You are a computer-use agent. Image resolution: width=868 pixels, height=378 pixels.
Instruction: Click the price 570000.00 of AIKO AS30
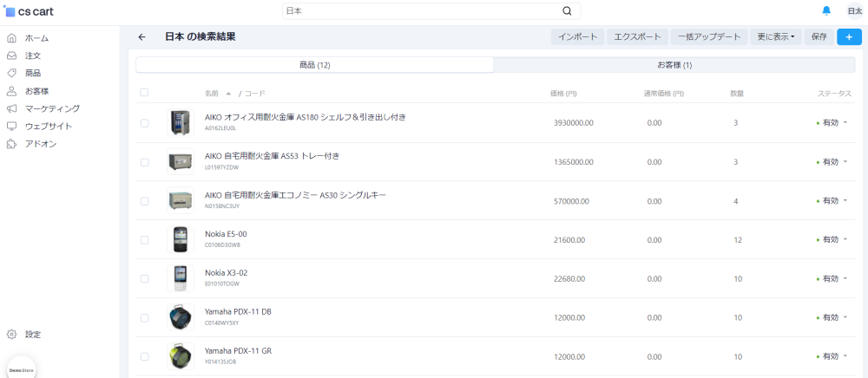[571, 201]
